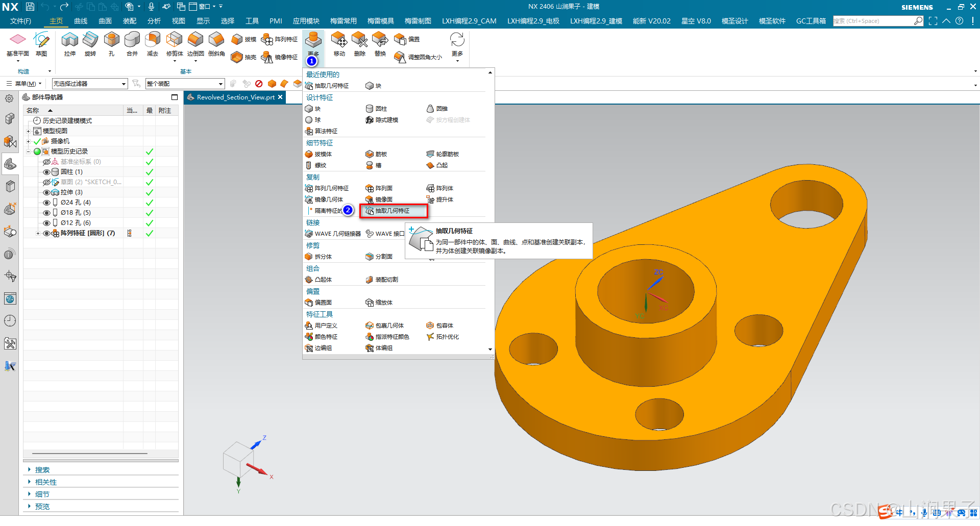
Task: Switch to the 曲线 ribbon tab
Action: point(81,21)
